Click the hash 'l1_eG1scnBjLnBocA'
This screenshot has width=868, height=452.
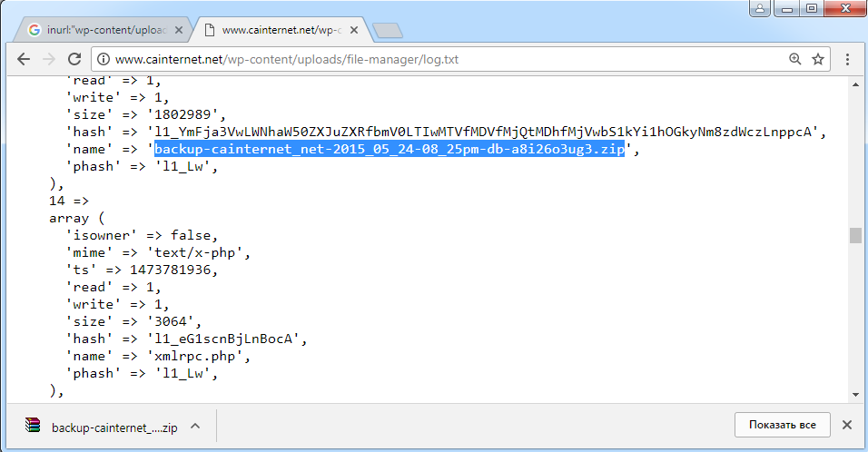[x=222, y=339]
